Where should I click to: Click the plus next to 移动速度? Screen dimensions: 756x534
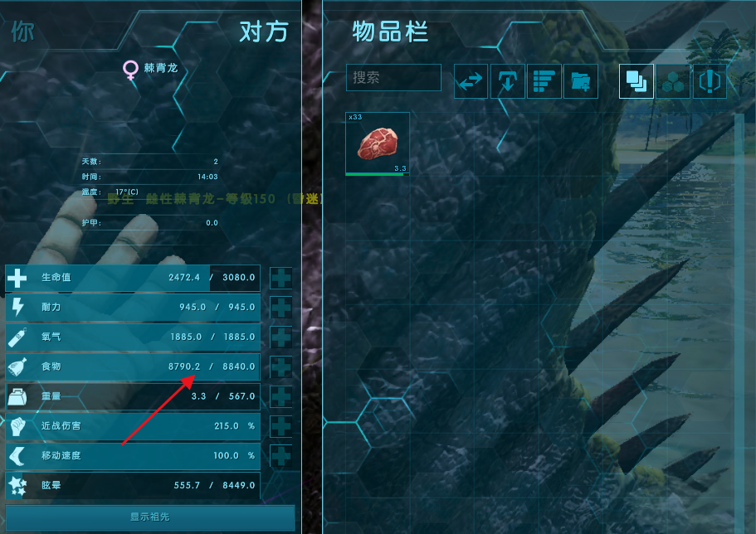(280, 456)
